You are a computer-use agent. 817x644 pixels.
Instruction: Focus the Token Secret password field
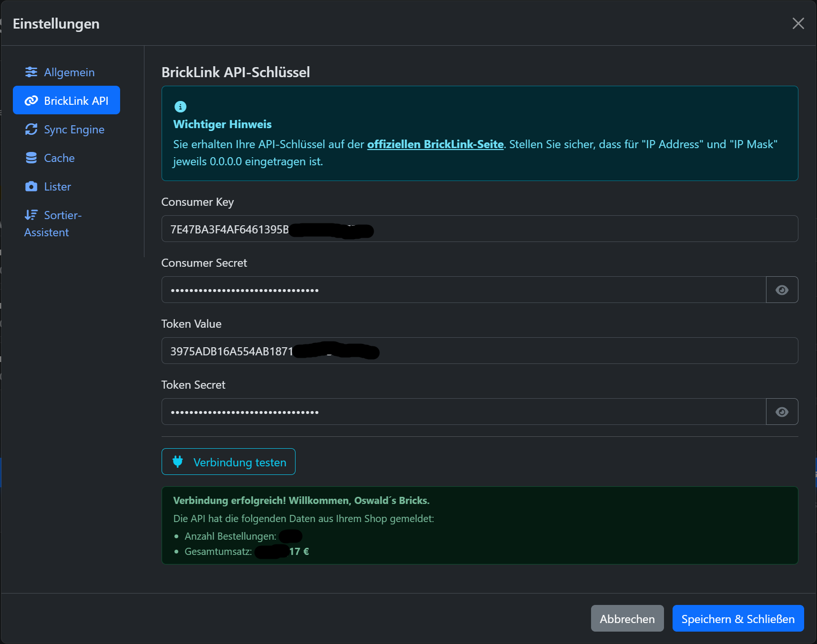(x=464, y=412)
